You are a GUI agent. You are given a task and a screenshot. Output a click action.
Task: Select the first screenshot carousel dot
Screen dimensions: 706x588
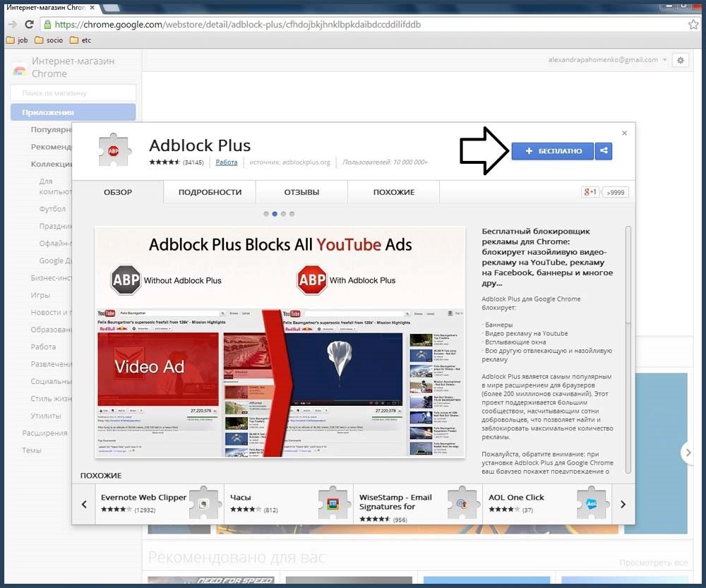266,214
